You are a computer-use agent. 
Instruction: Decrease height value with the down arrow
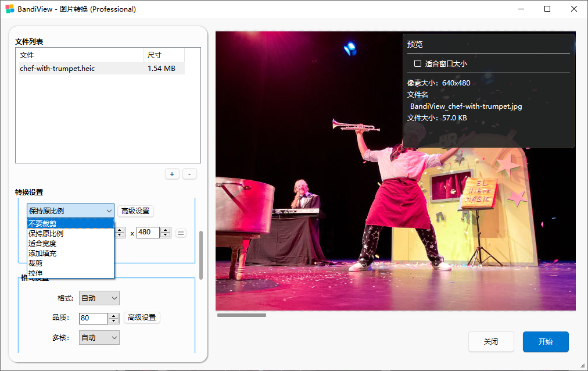(165, 236)
